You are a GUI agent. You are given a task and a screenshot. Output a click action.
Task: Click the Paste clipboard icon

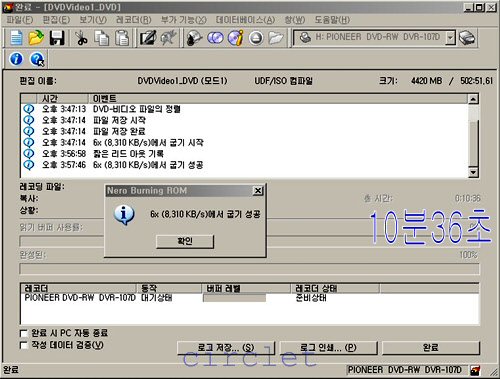[122, 38]
